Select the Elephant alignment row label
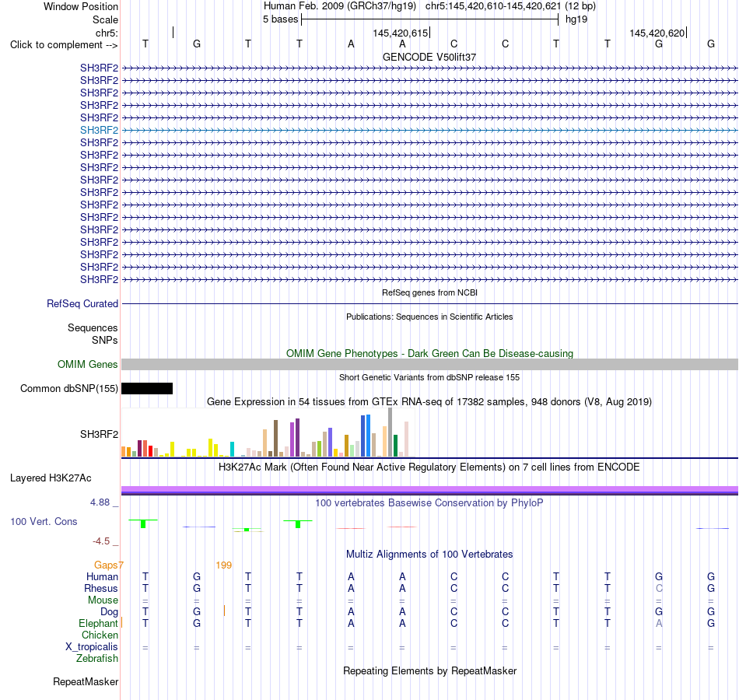The width and height of the screenshot is (739, 700). (x=98, y=623)
